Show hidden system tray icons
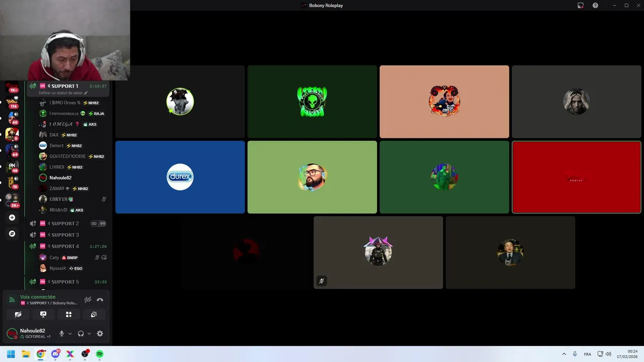644x362 pixels. click(564, 354)
